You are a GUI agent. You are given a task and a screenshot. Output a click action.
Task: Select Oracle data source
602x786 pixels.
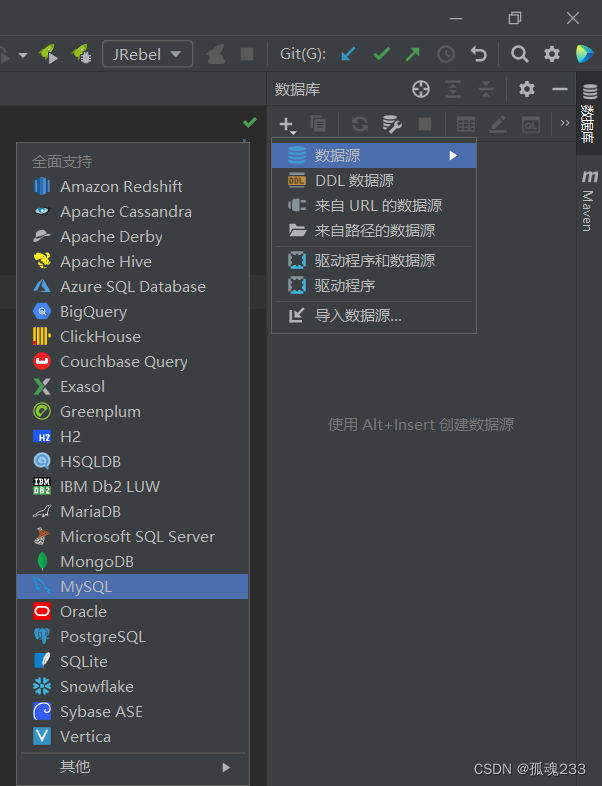pos(132,612)
